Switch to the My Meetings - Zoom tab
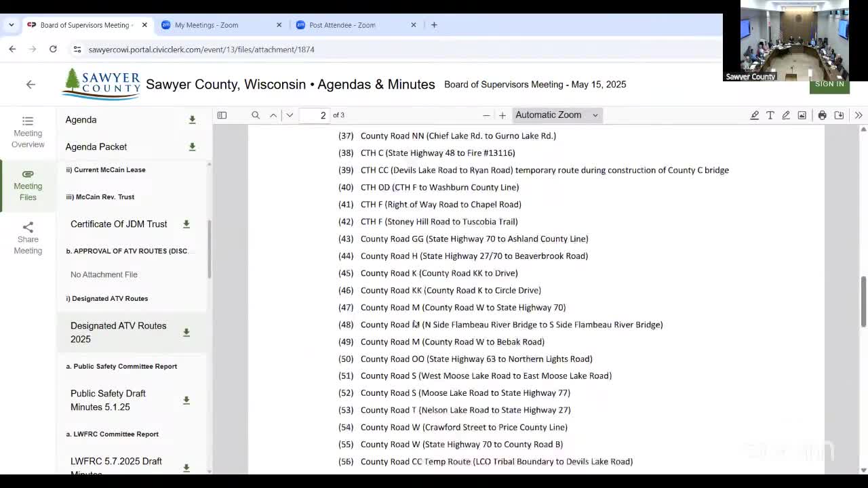Screen dimensions: 868x488 point(206,25)
